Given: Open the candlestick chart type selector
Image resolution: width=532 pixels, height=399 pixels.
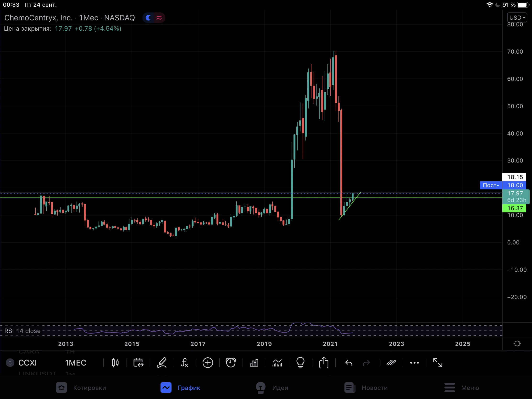Looking at the screenshot, I should (x=115, y=363).
